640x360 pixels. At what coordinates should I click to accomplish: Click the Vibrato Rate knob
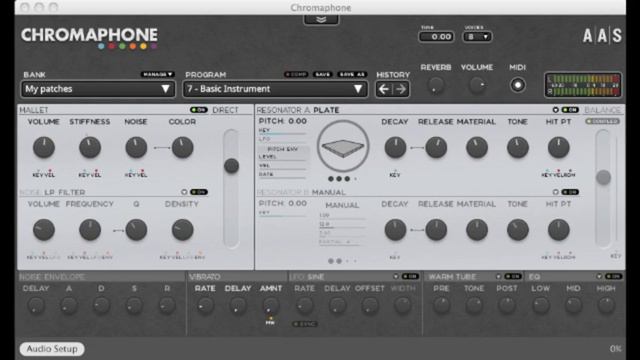point(205,305)
